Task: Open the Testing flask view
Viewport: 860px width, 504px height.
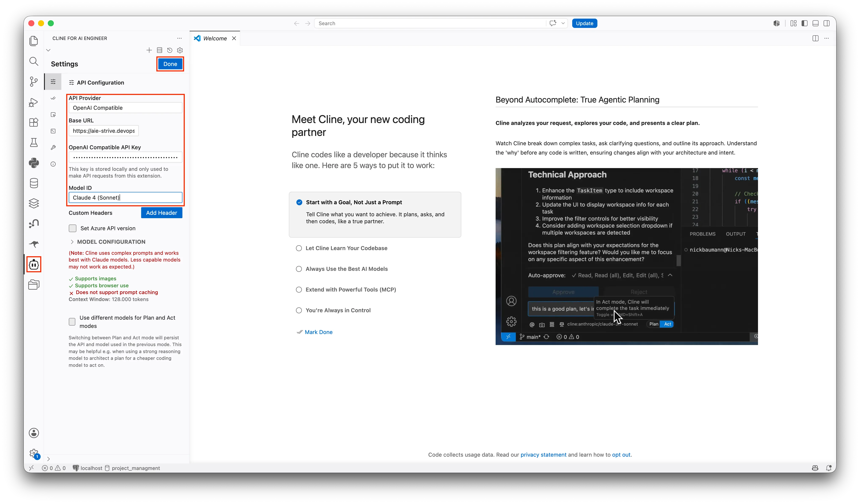Action: coord(33,142)
